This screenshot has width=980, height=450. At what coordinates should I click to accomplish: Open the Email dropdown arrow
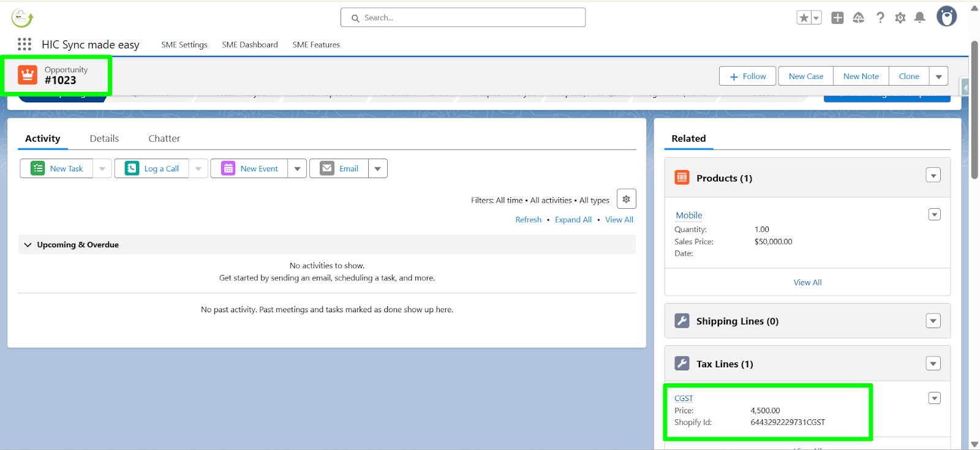point(378,168)
